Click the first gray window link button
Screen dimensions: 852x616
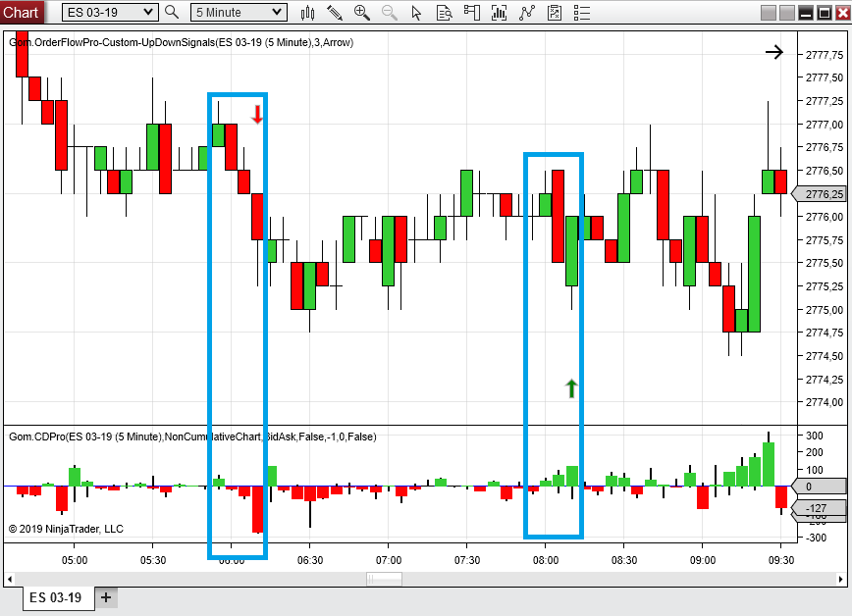(x=769, y=13)
